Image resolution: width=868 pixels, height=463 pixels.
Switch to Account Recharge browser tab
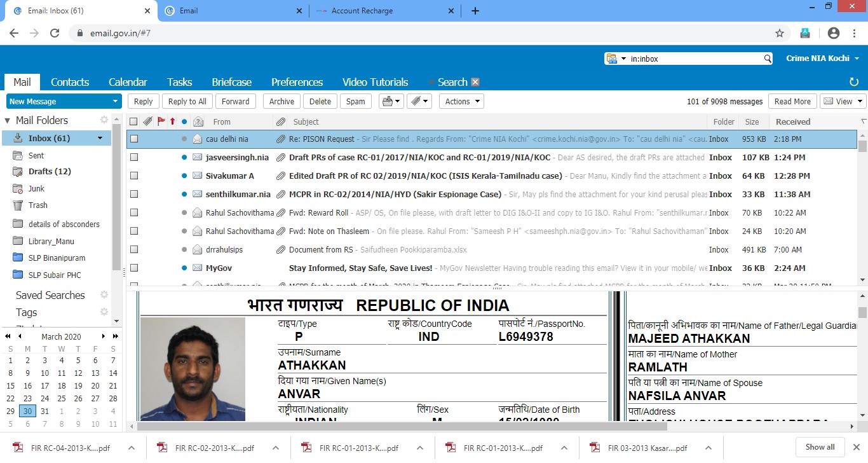385,11
